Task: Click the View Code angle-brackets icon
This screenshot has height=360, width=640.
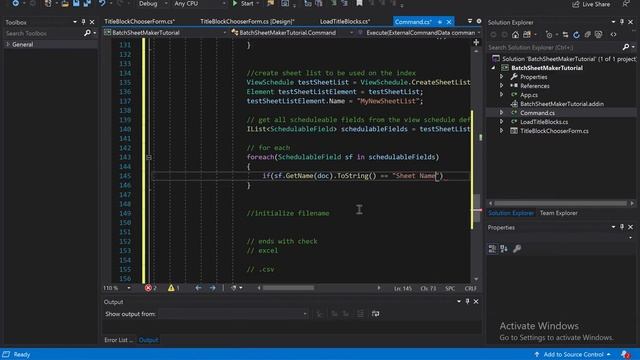Action: click(x=613, y=35)
